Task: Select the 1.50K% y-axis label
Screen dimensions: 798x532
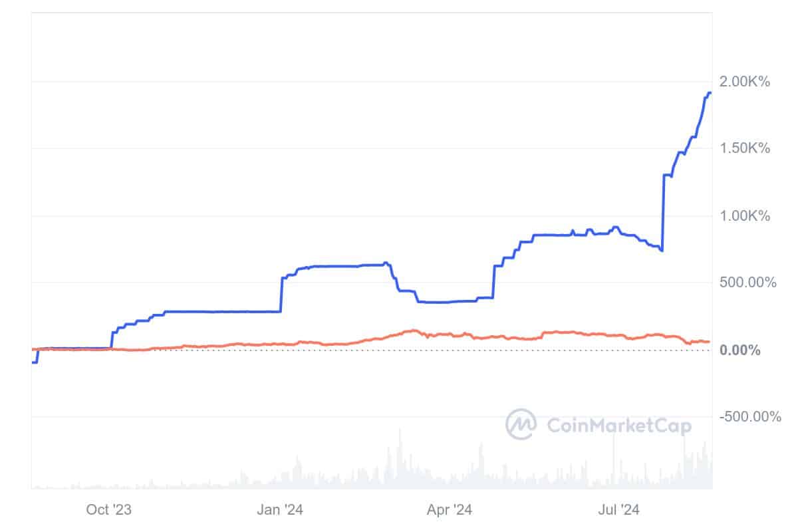Action: 745,148
